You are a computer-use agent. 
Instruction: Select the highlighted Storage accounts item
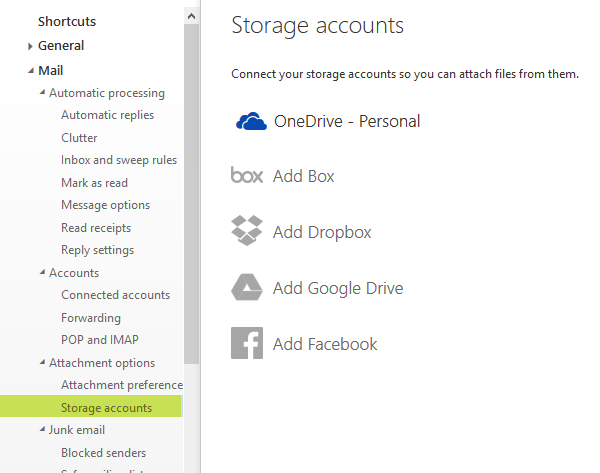pos(91,406)
